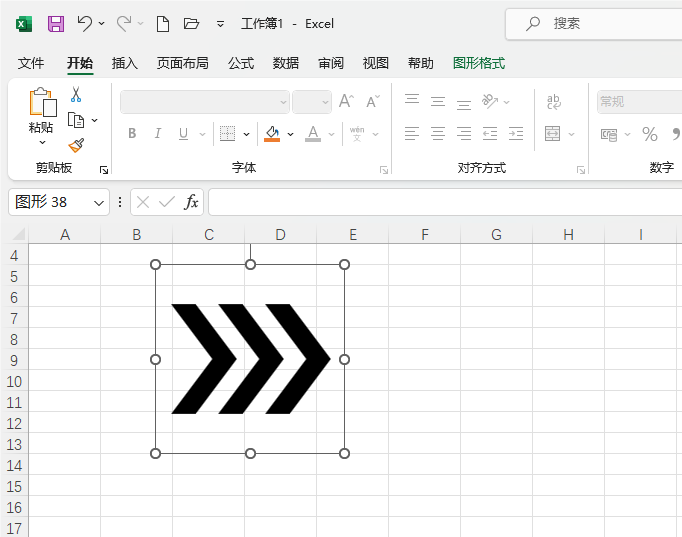The image size is (682, 537).
Task: Open the font size combo box
Action: [x=312, y=102]
